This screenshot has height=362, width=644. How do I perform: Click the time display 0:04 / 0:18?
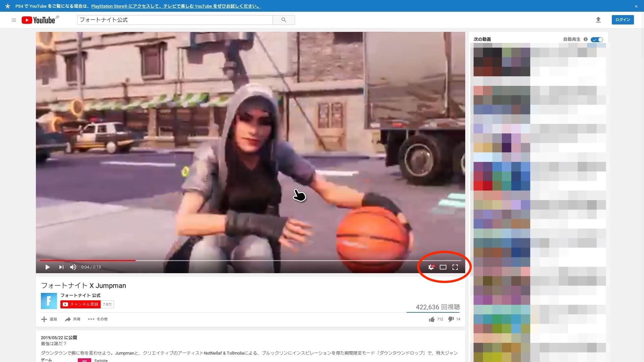91,267
